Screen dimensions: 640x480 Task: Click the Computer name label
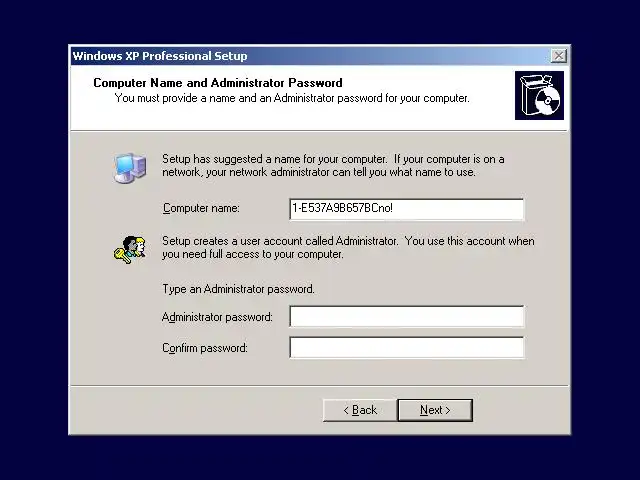(x=201, y=208)
